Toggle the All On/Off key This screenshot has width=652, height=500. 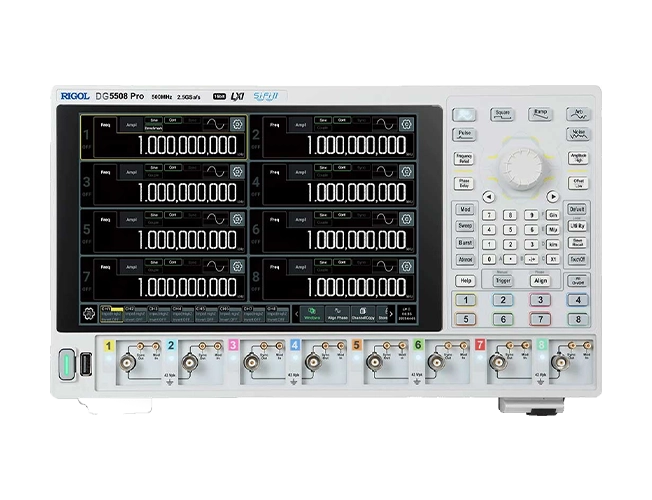tap(578, 281)
